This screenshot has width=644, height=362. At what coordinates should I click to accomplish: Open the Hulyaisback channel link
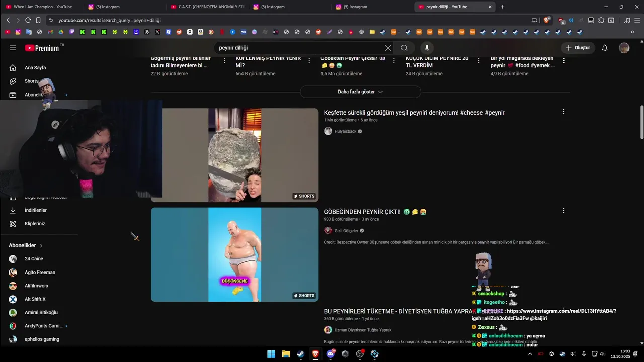click(x=345, y=131)
